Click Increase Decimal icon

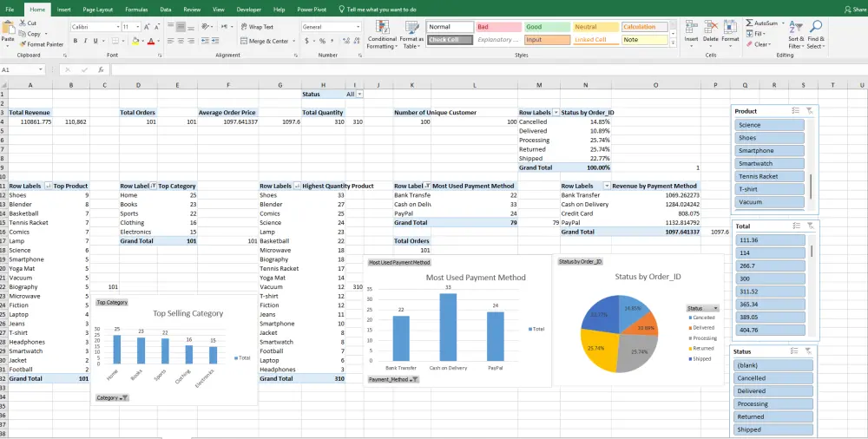coord(345,41)
